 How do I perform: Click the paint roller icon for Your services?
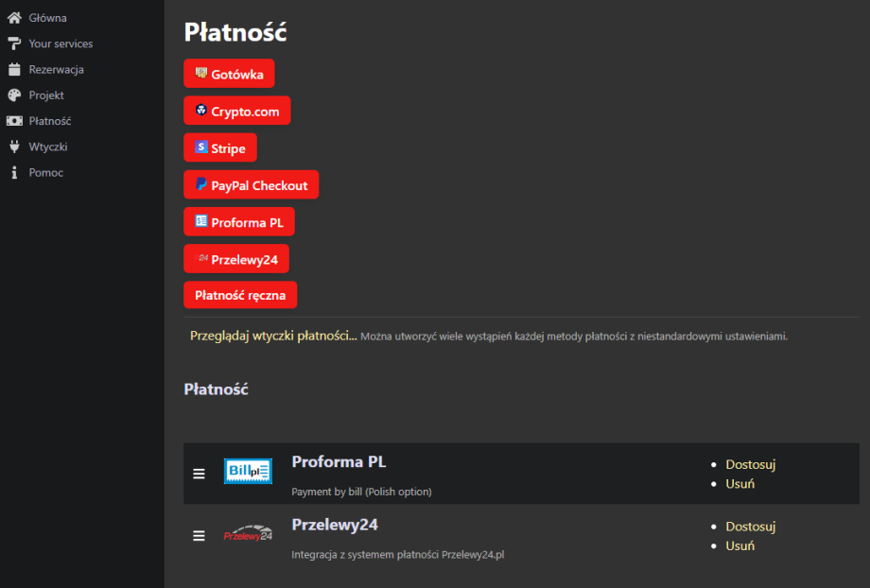tap(14, 43)
